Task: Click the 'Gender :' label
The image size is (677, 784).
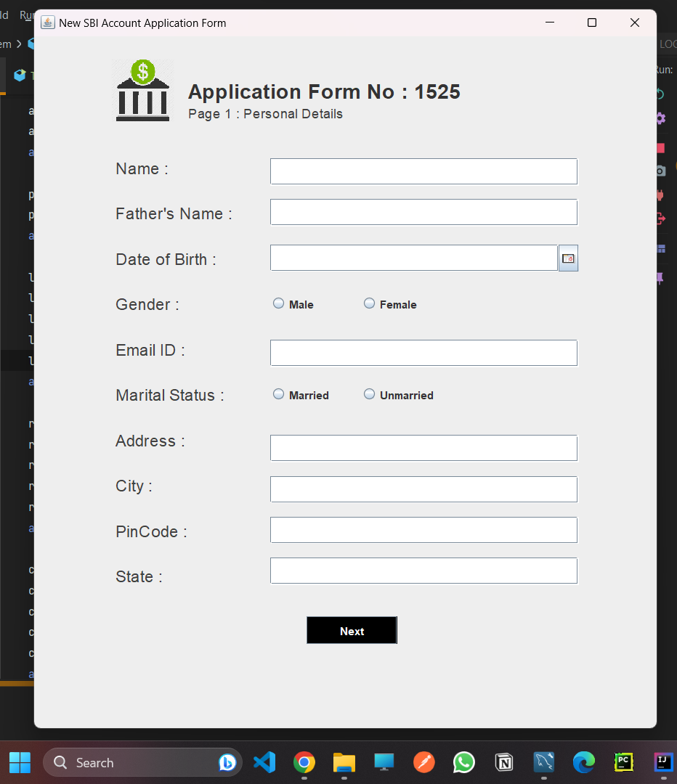Action: (147, 304)
